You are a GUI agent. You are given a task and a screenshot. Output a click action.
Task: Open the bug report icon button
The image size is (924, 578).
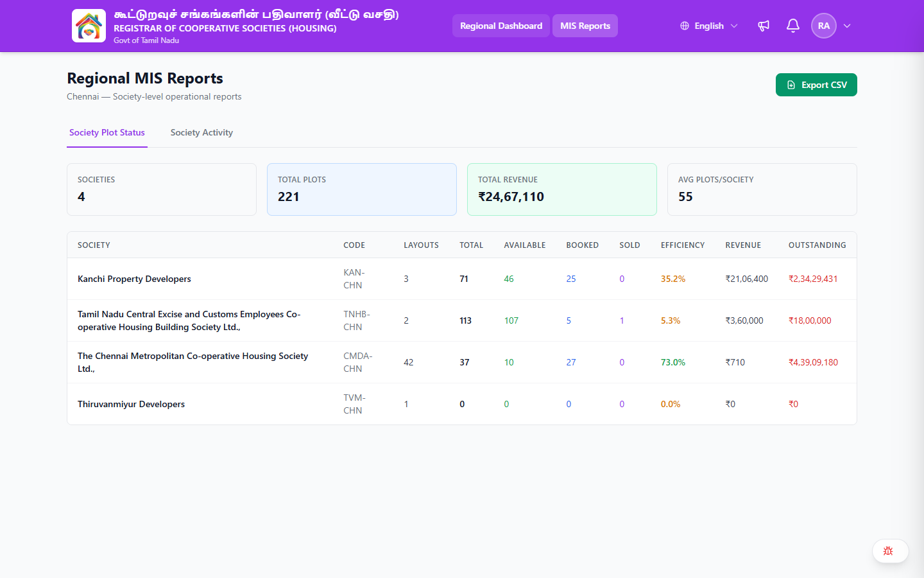tap(890, 551)
